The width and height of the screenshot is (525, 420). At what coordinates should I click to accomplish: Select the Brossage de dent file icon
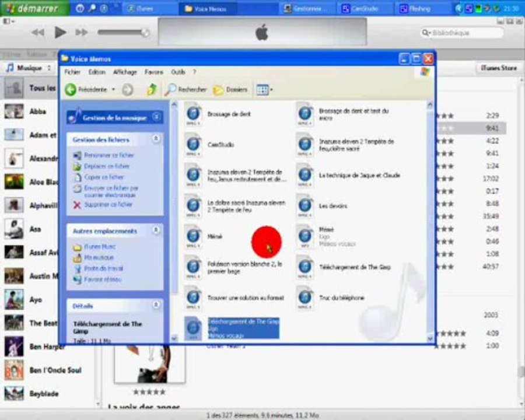(194, 114)
